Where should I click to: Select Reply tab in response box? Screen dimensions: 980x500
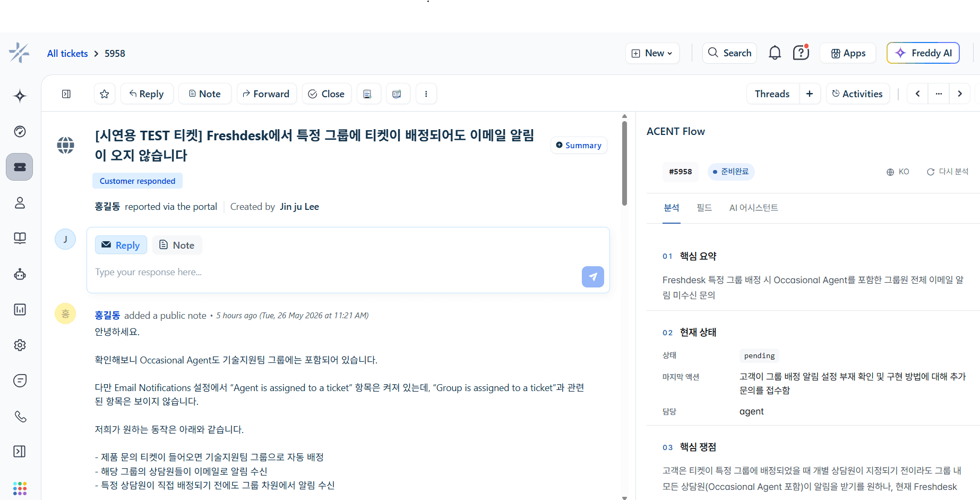tap(121, 245)
